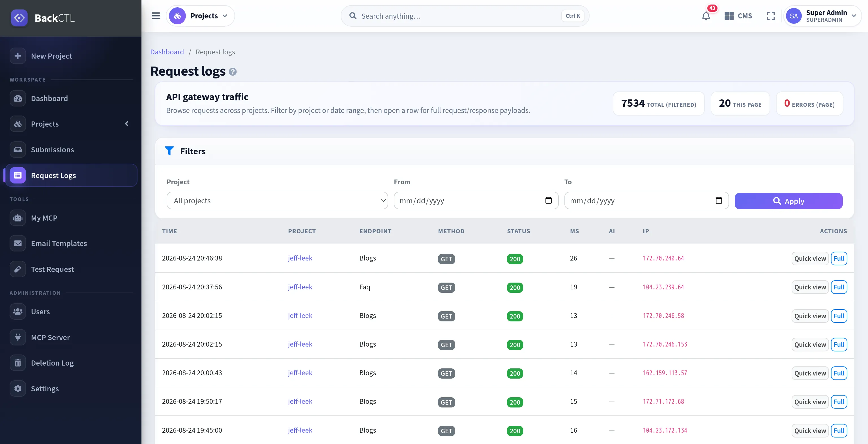
Task: Click the Ctrl K shortcut badge
Action: tap(573, 16)
